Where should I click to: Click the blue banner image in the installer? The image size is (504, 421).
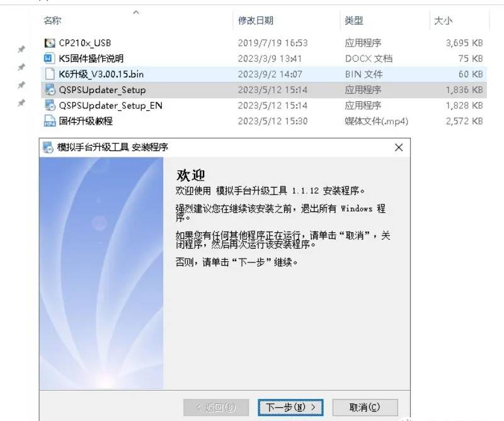tap(101, 273)
